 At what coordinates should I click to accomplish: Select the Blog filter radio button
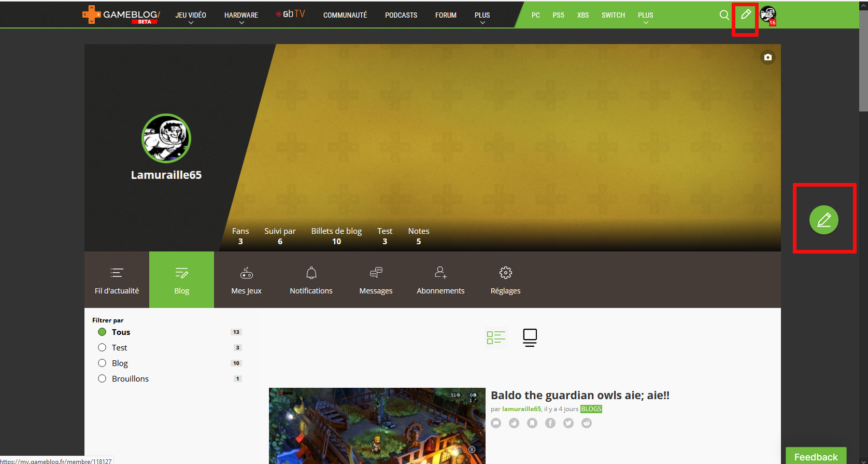coord(102,363)
